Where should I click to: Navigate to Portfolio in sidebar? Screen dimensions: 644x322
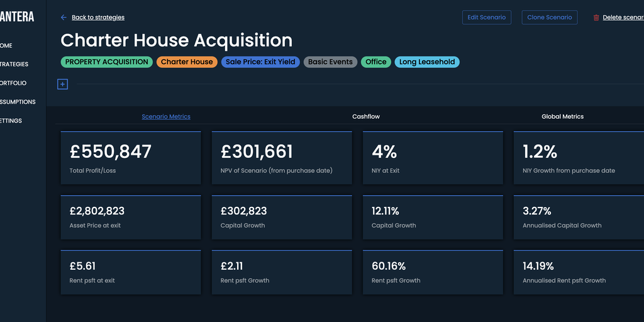[x=13, y=83]
